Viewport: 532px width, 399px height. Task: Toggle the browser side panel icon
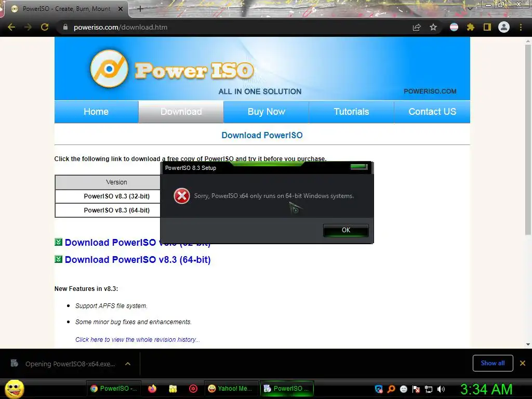(487, 27)
